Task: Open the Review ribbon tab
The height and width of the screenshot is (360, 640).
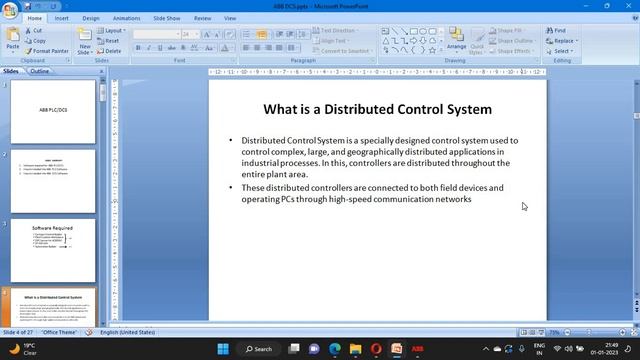Action: (x=202, y=18)
